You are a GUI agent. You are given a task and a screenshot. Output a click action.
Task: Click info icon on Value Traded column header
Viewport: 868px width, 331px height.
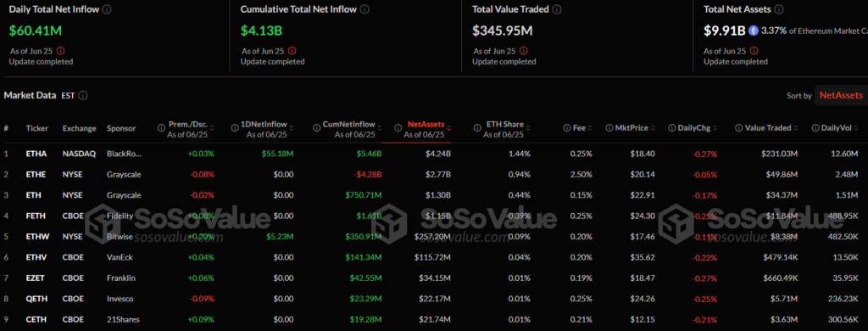(x=739, y=128)
